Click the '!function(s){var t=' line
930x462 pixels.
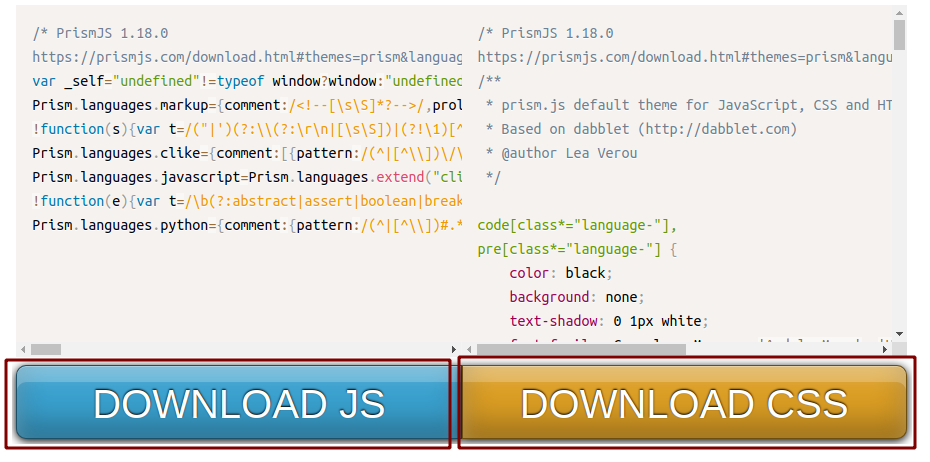pos(247,129)
